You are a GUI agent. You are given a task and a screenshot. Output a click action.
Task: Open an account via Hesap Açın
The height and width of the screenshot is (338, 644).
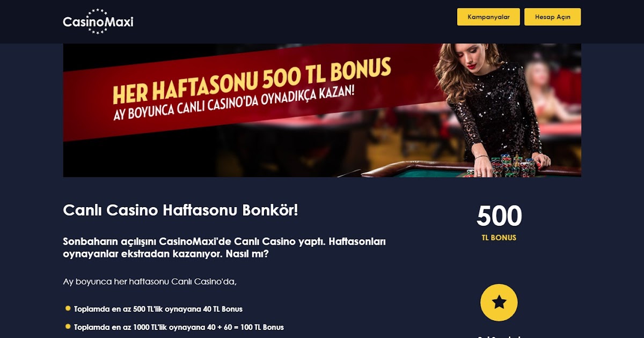552,17
